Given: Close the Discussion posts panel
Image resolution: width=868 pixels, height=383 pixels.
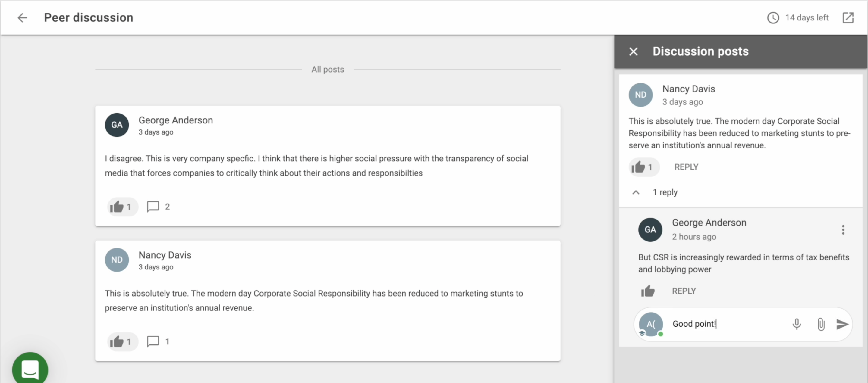Looking at the screenshot, I should click(x=633, y=51).
